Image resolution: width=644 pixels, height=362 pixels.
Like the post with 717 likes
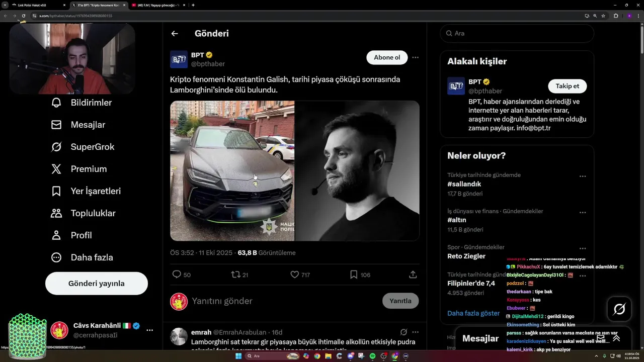pos(295,275)
